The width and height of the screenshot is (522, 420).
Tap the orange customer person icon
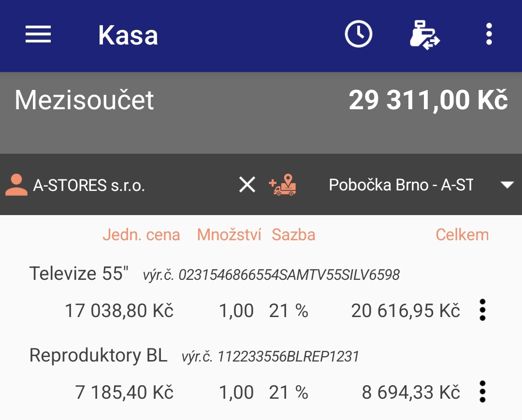pos(16,185)
